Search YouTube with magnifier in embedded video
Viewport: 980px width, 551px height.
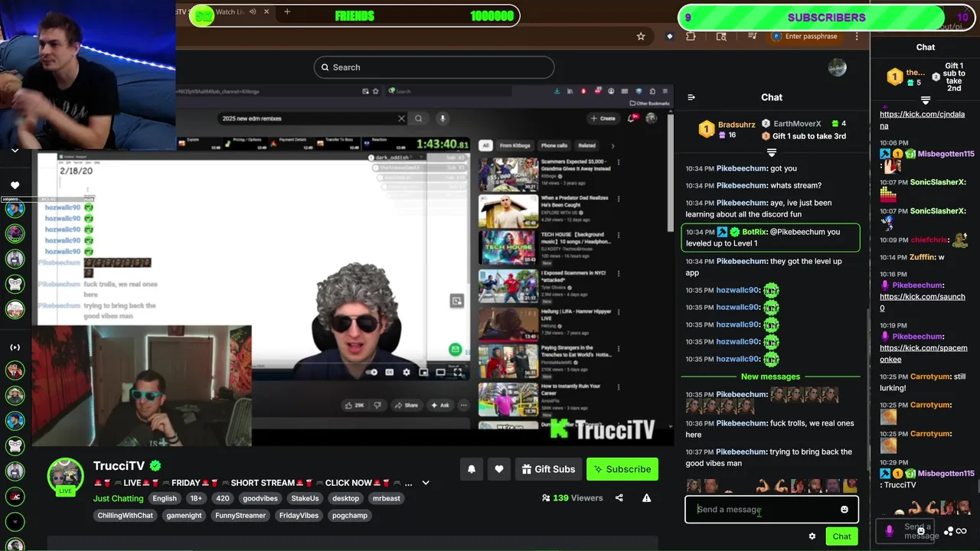(418, 119)
